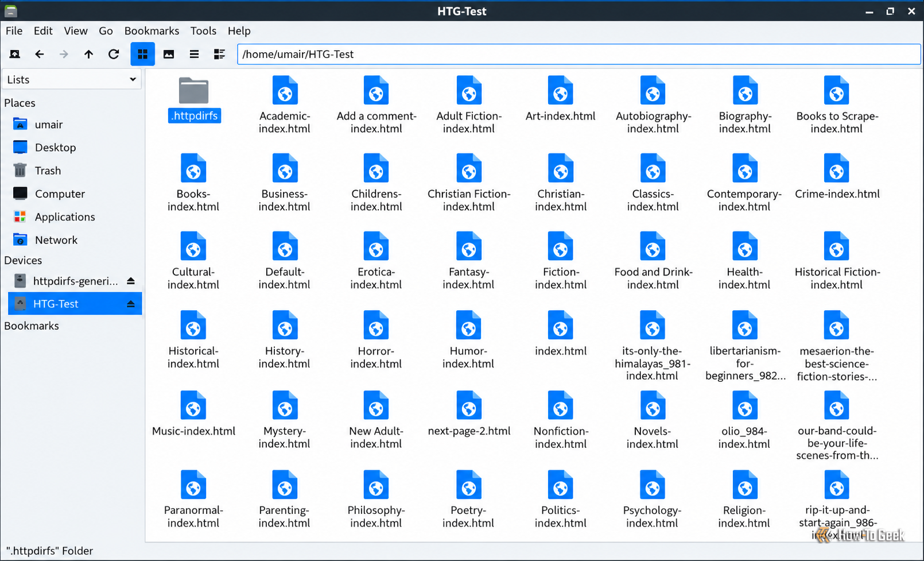Viewport: 924px width, 561px height.
Task: Open the Bookmarks menu
Action: click(152, 30)
